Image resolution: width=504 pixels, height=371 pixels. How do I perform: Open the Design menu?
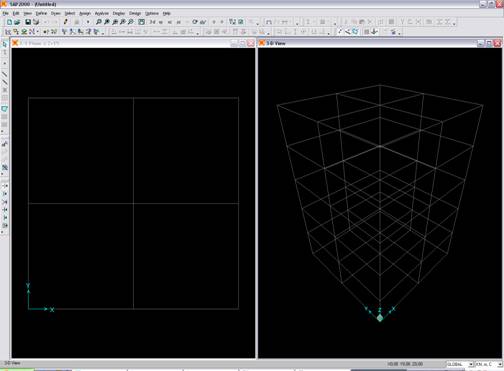tap(135, 13)
